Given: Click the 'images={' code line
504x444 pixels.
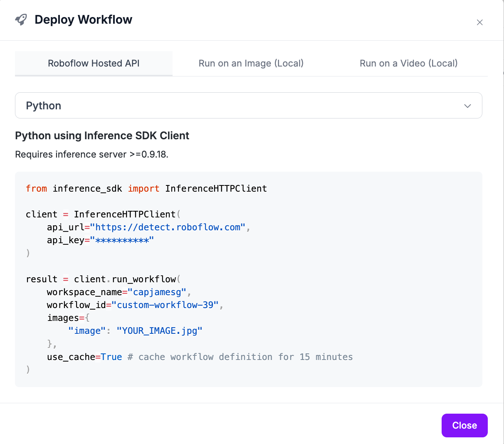Looking at the screenshot, I should tap(68, 318).
